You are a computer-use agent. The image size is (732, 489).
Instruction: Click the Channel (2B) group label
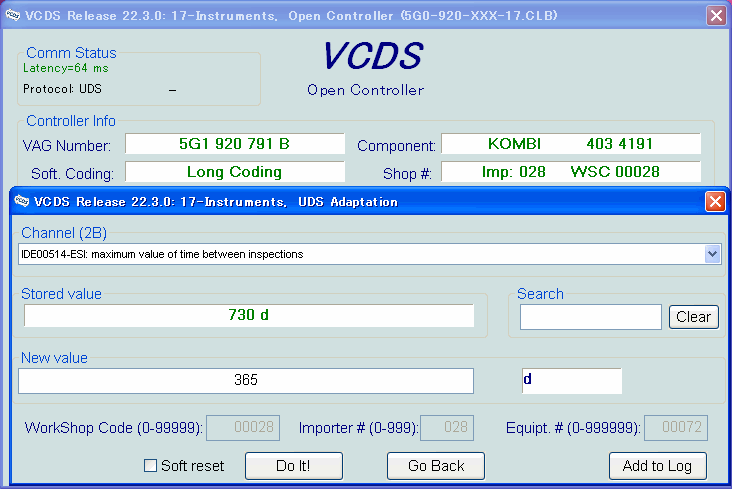coord(64,233)
